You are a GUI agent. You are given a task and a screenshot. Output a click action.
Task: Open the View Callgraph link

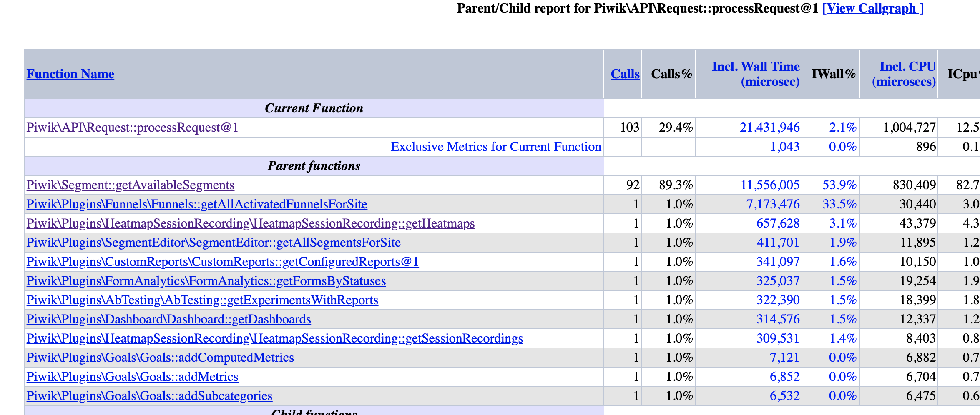click(873, 8)
